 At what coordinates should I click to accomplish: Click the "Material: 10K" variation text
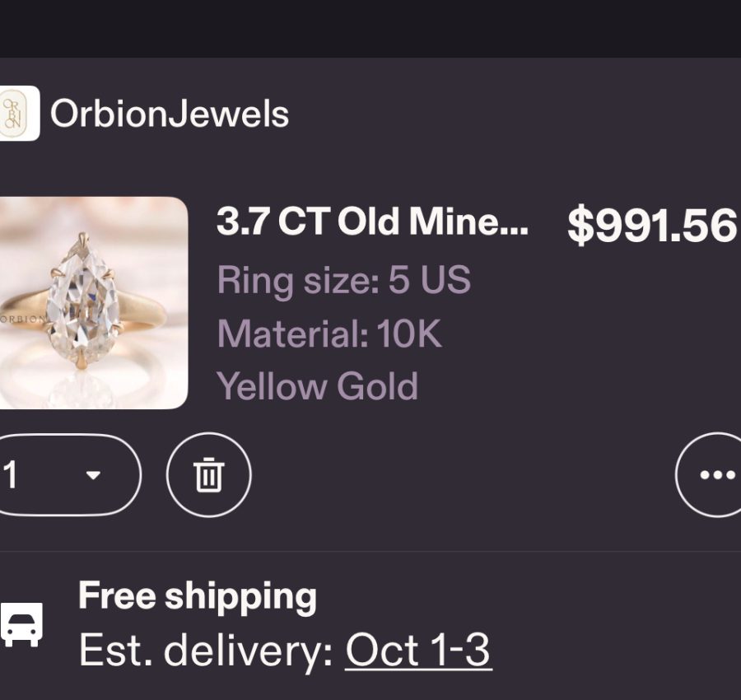[x=329, y=334]
